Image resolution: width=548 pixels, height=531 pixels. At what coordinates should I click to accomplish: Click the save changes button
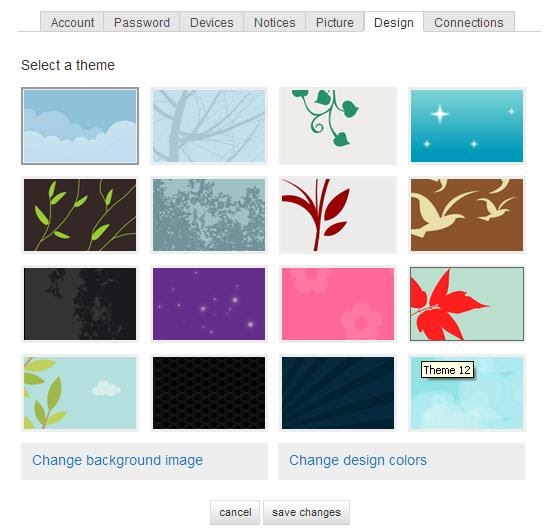[x=306, y=512]
